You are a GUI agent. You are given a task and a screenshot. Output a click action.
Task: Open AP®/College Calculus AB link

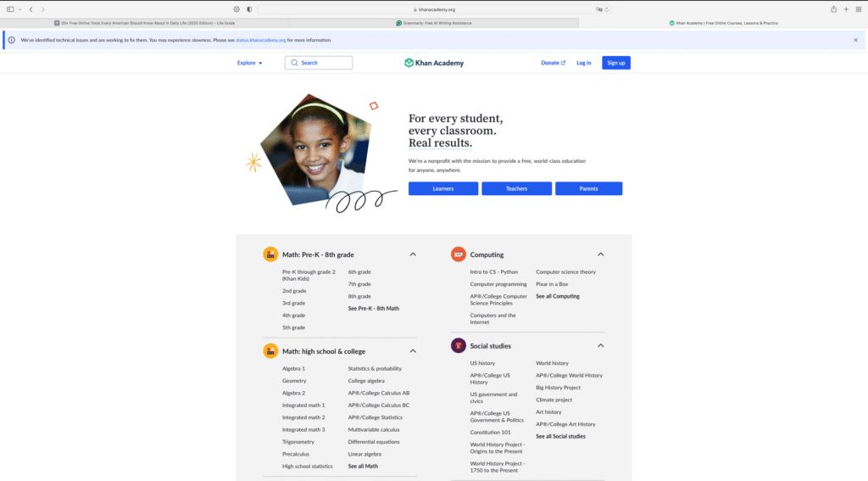tap(379, 393)
